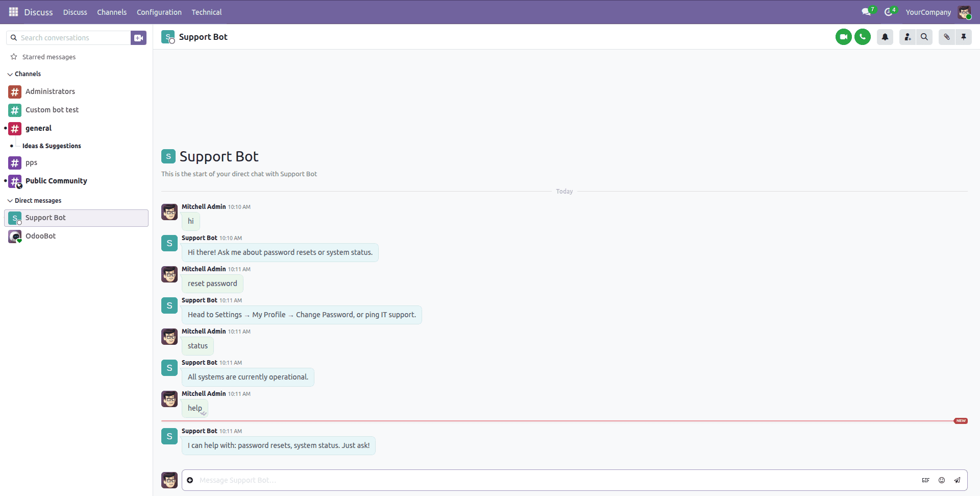The image size is (980, 496).
Task: Click the Message Support Bot input
Action: [x=556, y=480]
